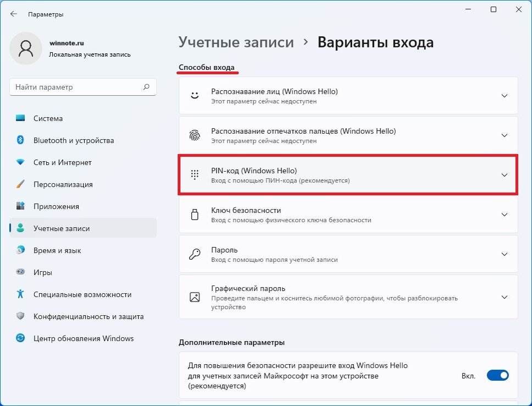Click the Wi-Fi icon next to Сеть и Интернет
This screenshot has width=532, height=406.
click(x=20, y=162)
